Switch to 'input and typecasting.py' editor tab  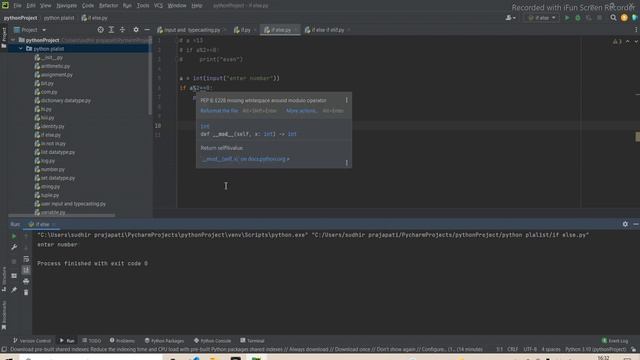(192, 30)
